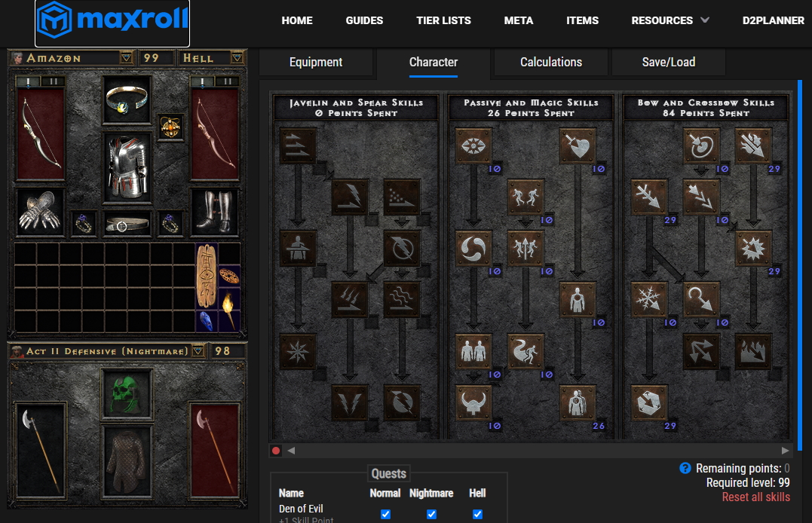
Task: Switch to the Equipment tab
Action: [x=316, y=62]
